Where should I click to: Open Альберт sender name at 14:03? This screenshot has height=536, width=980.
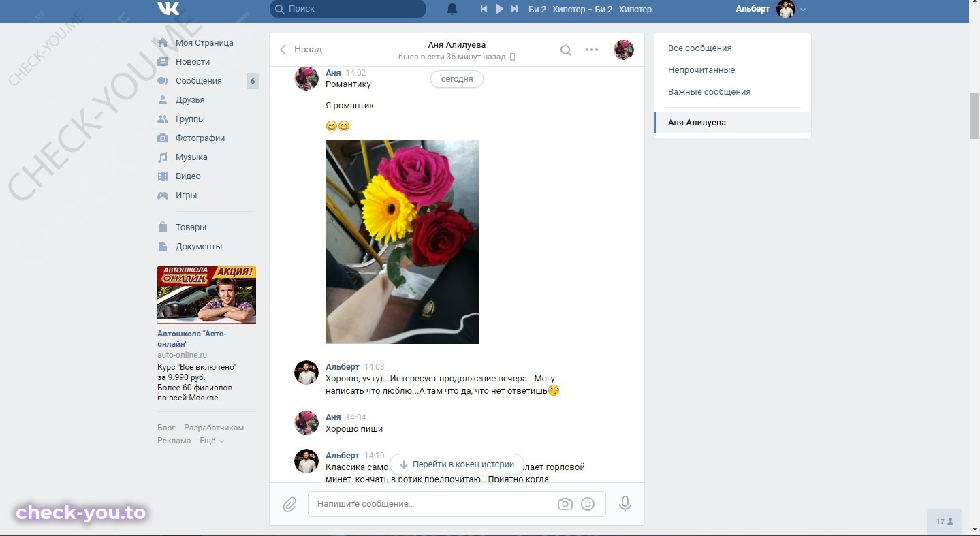(x=342, y=366)
